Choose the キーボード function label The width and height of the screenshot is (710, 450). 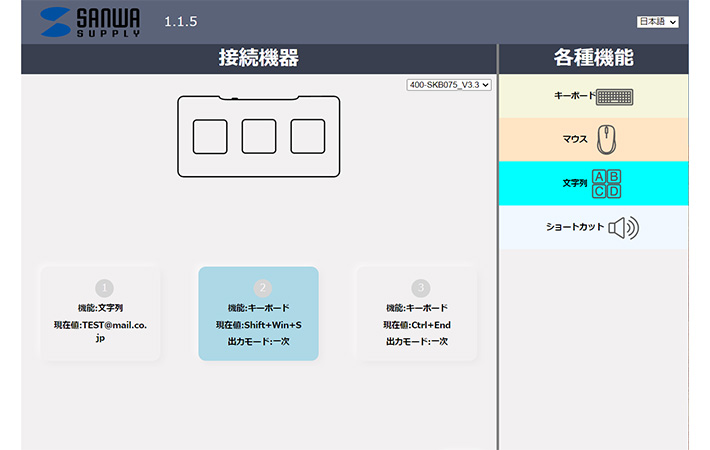click(573, 97)
